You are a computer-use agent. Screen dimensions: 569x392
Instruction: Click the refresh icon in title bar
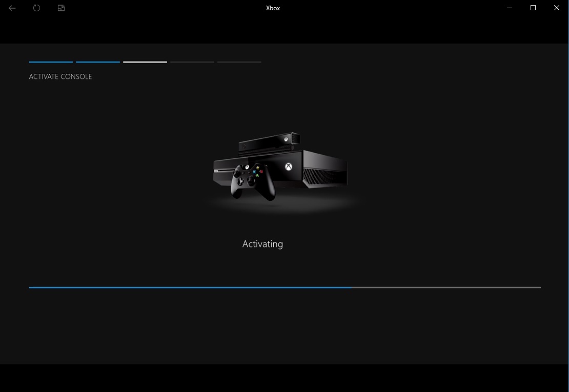coord(36,8)
